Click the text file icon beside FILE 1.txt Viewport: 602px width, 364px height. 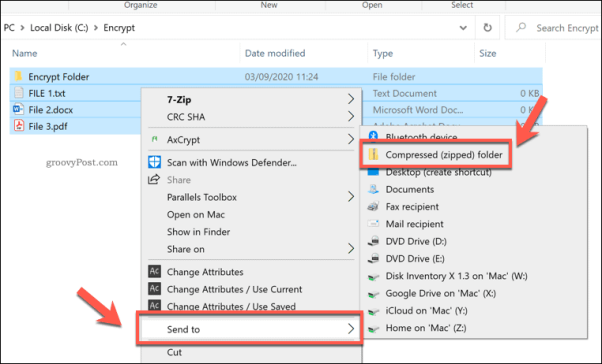pyautogui.click(x=18, y=93)
